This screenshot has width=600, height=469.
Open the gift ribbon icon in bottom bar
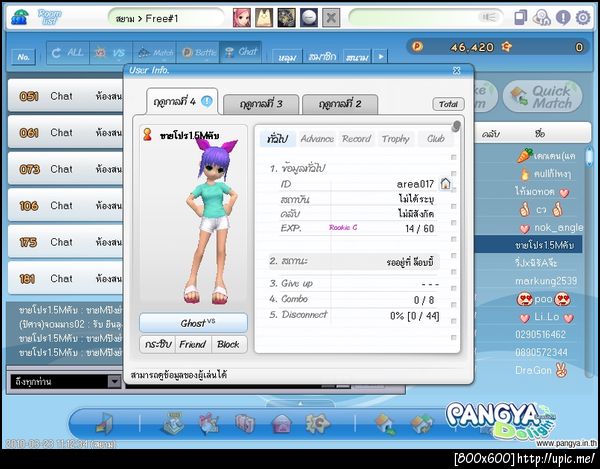[209, 423]
